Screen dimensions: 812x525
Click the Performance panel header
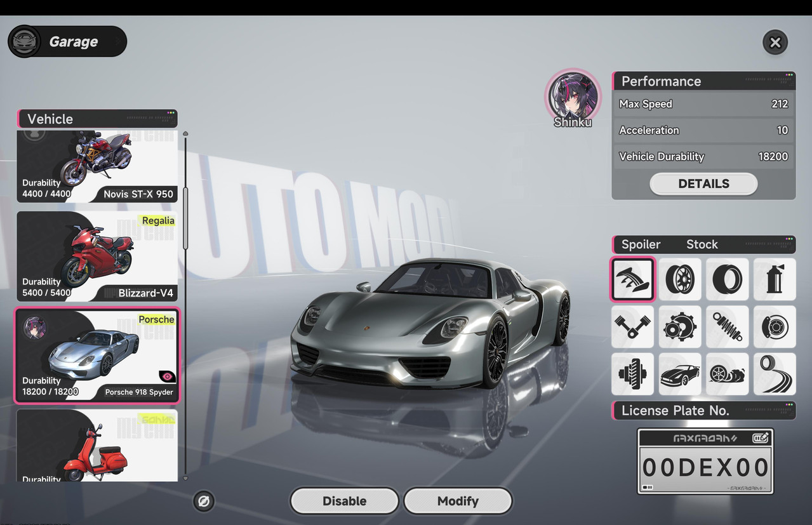click(703, 81)
